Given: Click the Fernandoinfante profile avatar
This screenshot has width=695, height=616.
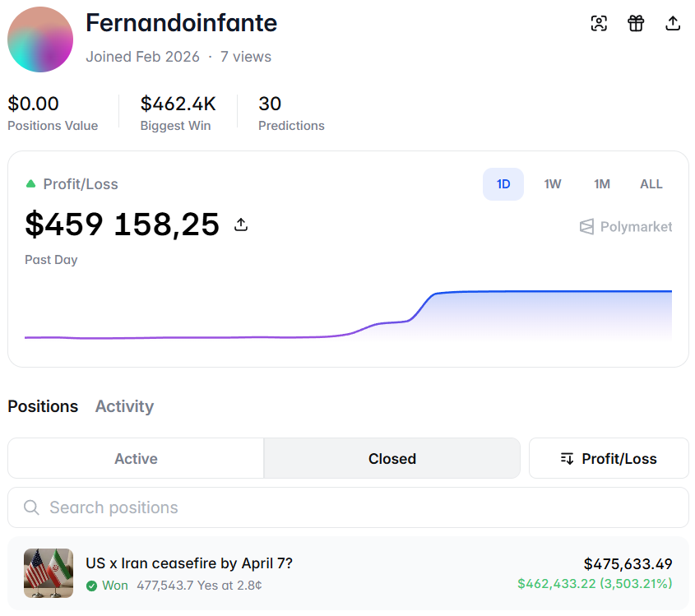Looking at the screenshot, I should 40,39.
